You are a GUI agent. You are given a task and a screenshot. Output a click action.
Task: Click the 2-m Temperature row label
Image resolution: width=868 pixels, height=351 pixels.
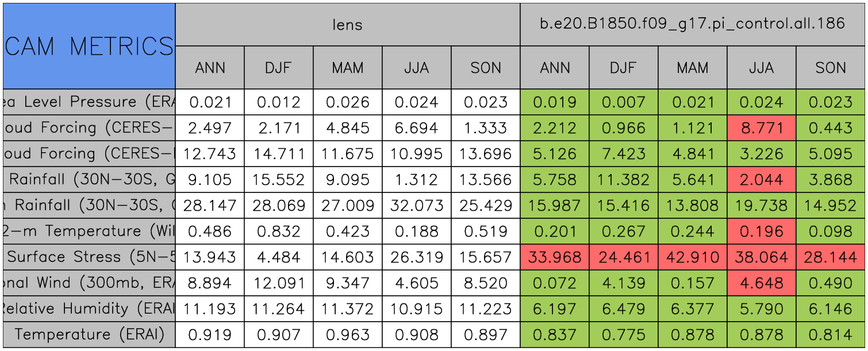89,231
